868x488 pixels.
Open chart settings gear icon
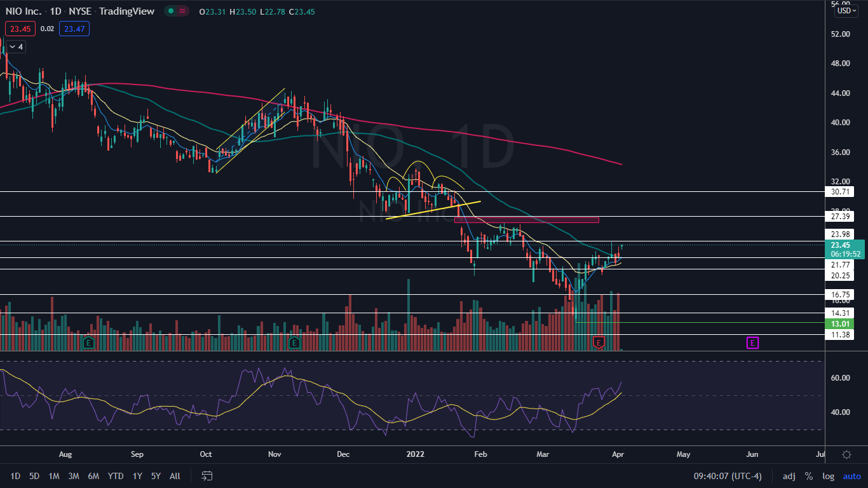click(x=846, y=454)
